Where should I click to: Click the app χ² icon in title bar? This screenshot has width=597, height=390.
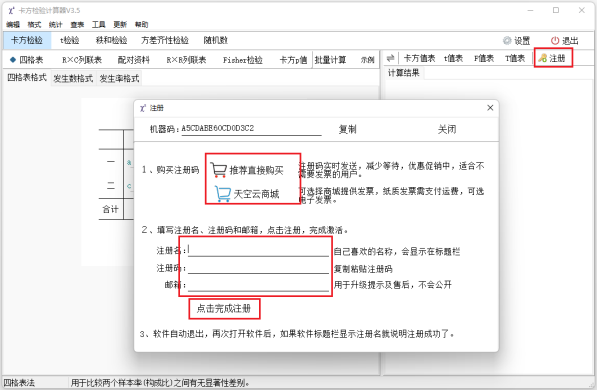(11, 10)
